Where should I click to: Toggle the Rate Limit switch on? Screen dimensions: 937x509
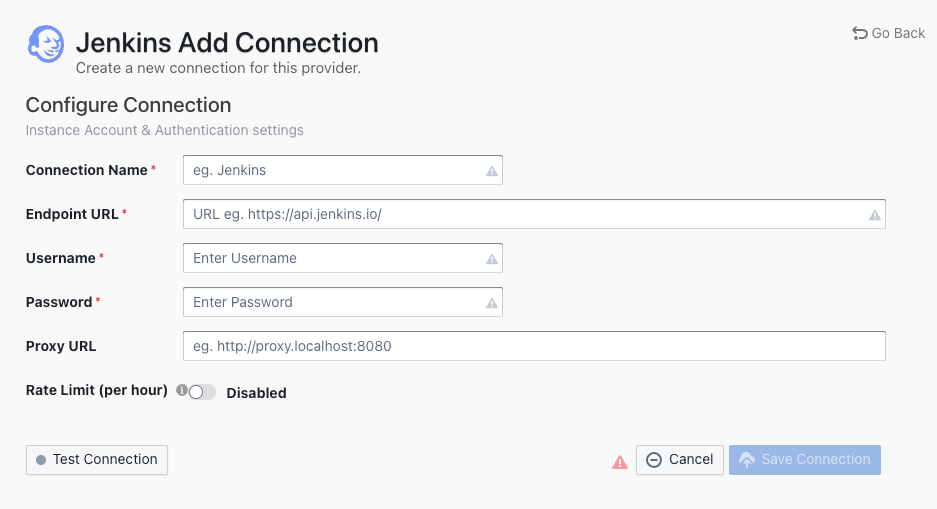coord(202,393)
